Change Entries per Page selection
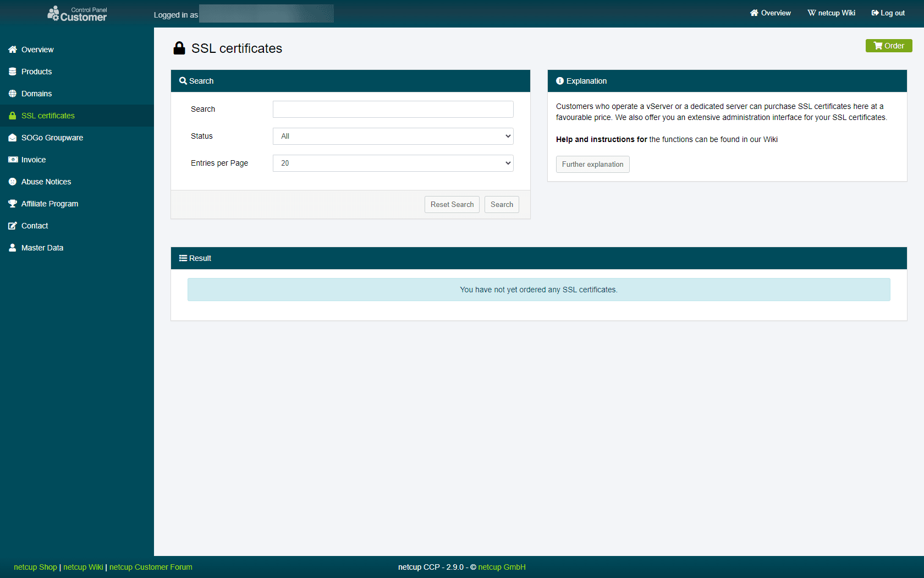Viewport: 924px width, 578px height. click(392, 163)
